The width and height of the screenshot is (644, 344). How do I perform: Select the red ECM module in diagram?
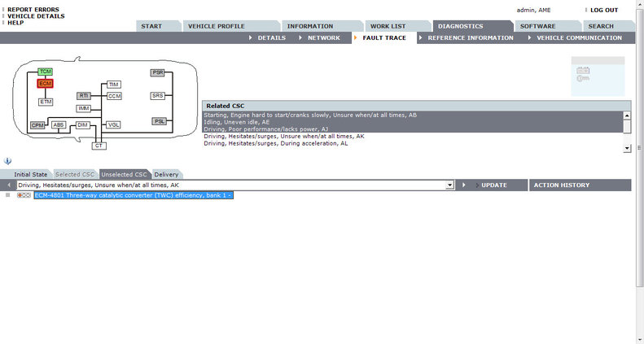46,84
